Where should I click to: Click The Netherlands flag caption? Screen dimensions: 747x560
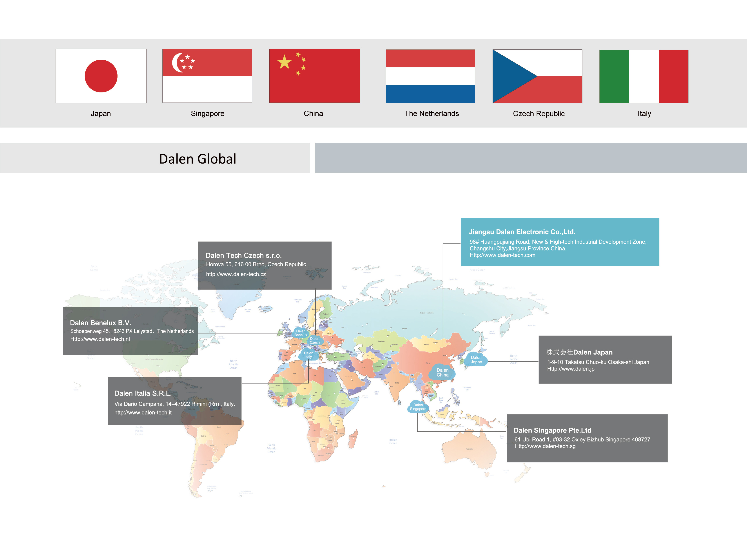[432, 114]
